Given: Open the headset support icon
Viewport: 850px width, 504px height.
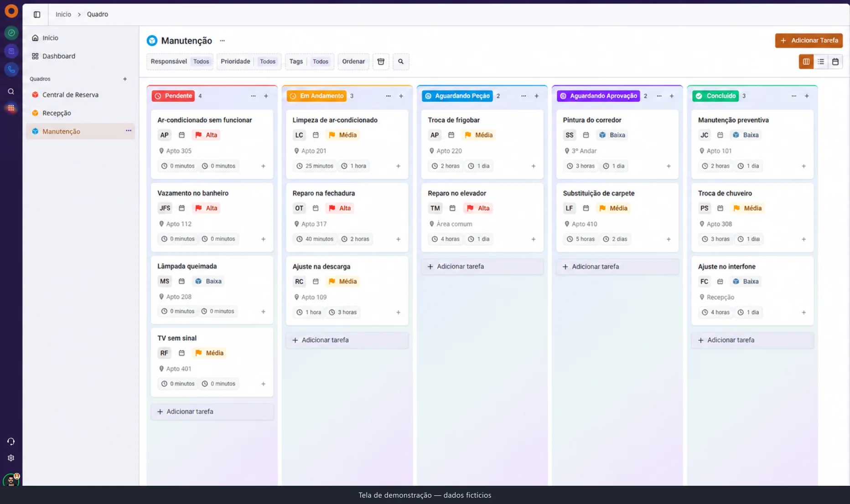Looking at the screenshot, I should [x=11, y=442].
